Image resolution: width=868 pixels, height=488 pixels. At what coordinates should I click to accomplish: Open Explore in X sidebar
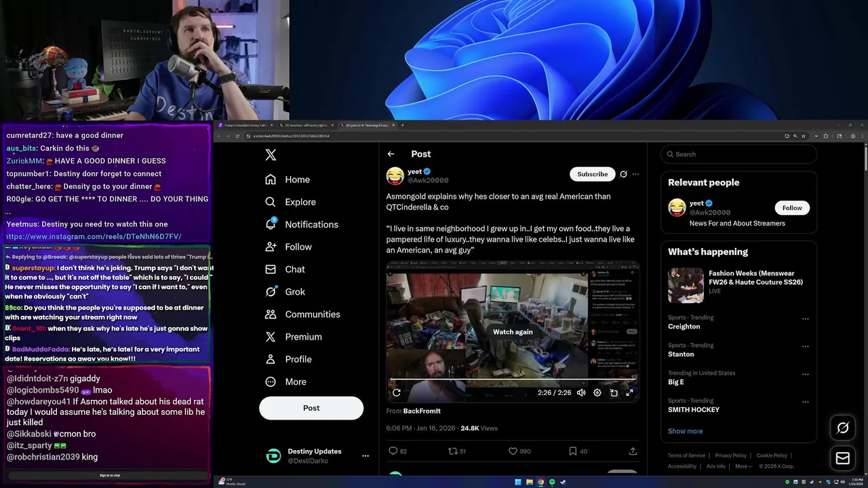pos(290,202)
